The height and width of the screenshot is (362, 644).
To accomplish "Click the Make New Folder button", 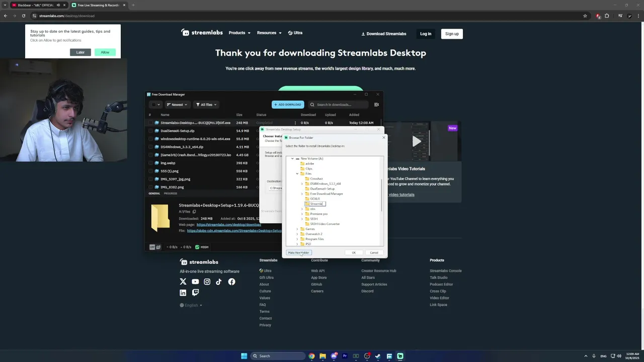I will tap(299, 252).
